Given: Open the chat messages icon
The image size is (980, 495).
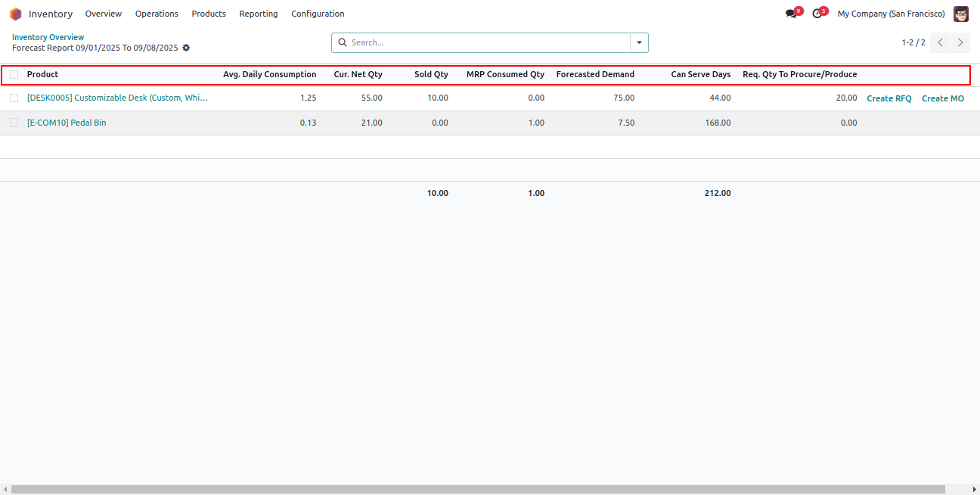Looking at the screenshot, I should coord(791,14).
